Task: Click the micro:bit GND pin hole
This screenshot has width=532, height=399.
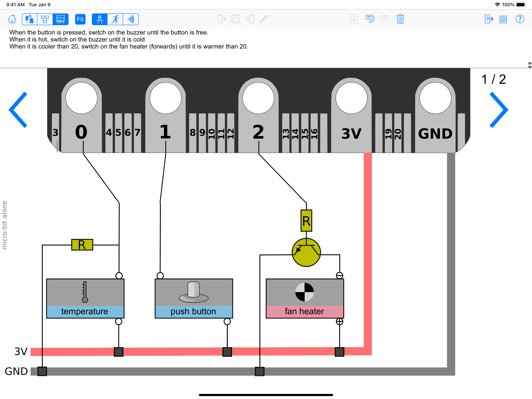Action: [x=435, y=98]
